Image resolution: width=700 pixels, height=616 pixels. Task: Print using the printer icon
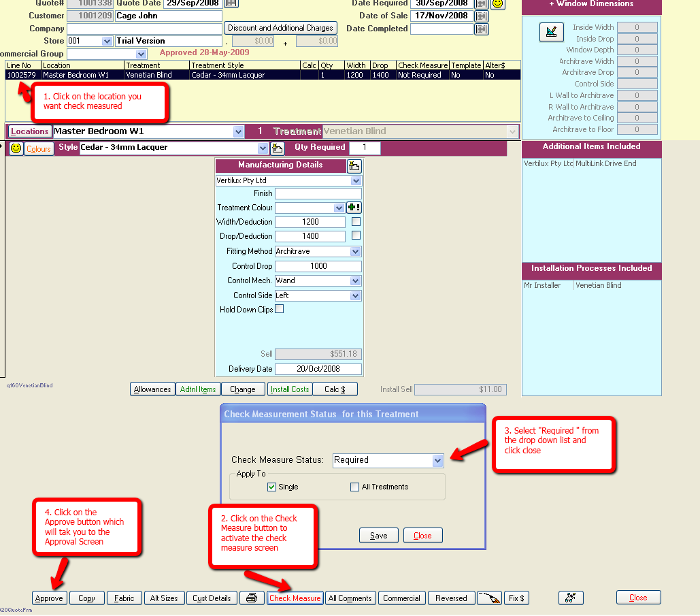tap(252, 598)
